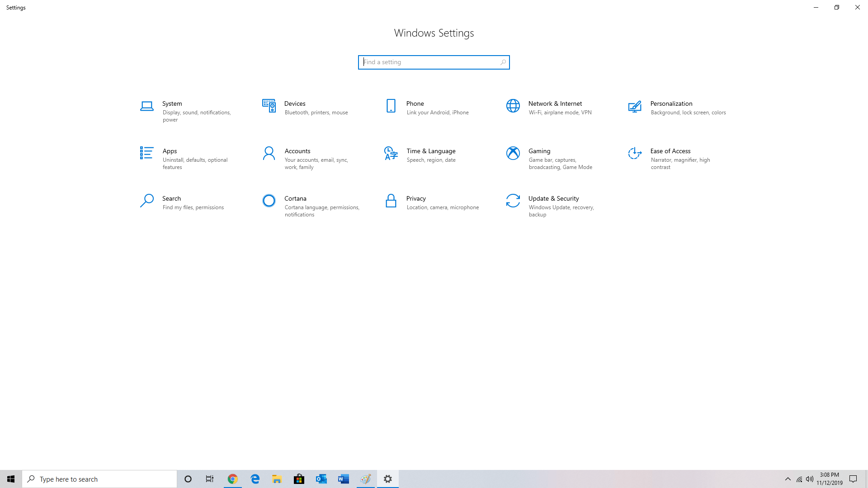Click 'Bluetooth, printers, mouse' description

point(316,113)
